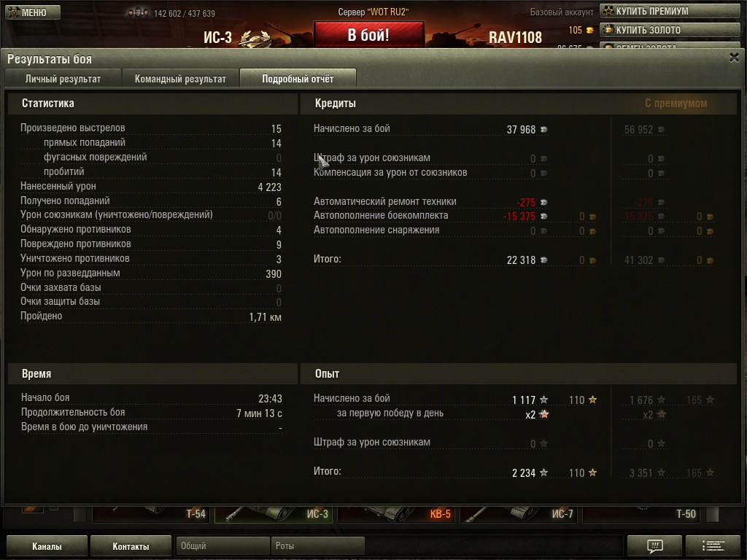Switch to the Общий chat channel
Image resolution: width=747 pixels, height=560 pixels.
222,545
